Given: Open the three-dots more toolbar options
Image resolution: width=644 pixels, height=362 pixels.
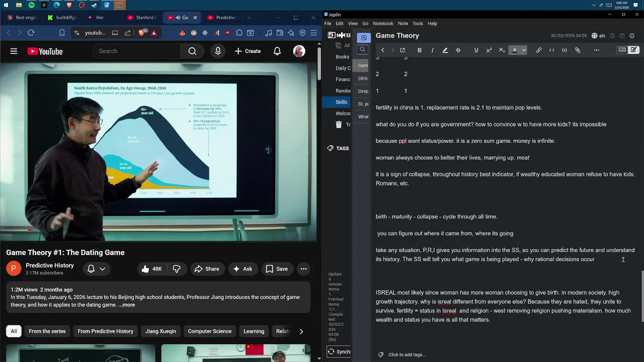Looking at the screenshot, I should click(597, 50).
